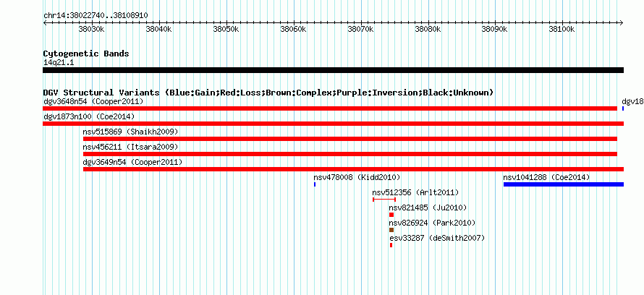Screen dimensions: 644x295
Task: Click the 38070k ruler tick label
Action: pos(360,30)
